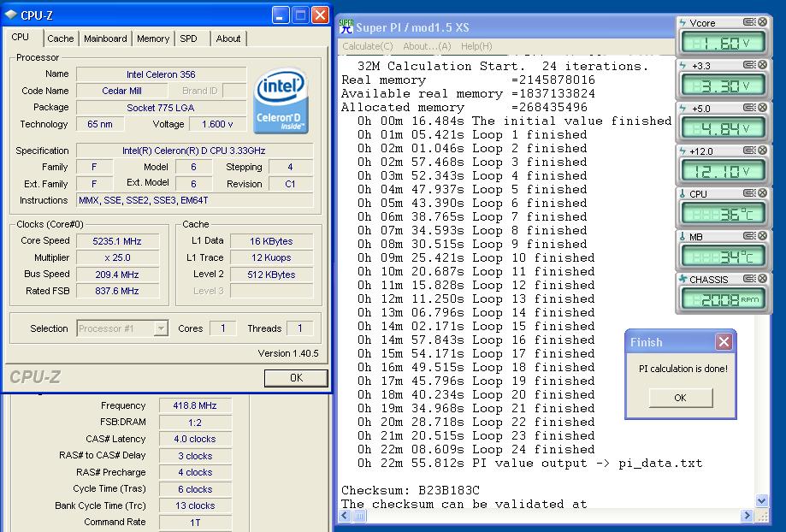The height and width of the screenshot is (532, 786).
Task: Click the 'Intel Celeron 356' name field
Action: (161, 74)
